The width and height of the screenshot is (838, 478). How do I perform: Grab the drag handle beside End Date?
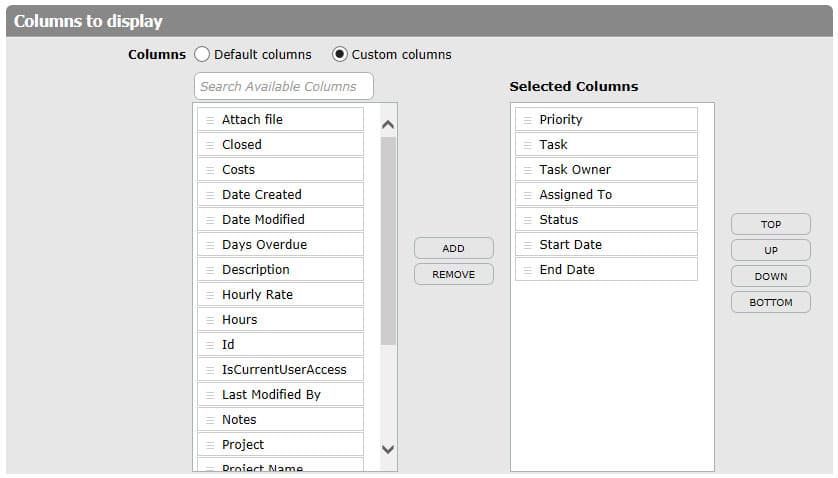527,271
